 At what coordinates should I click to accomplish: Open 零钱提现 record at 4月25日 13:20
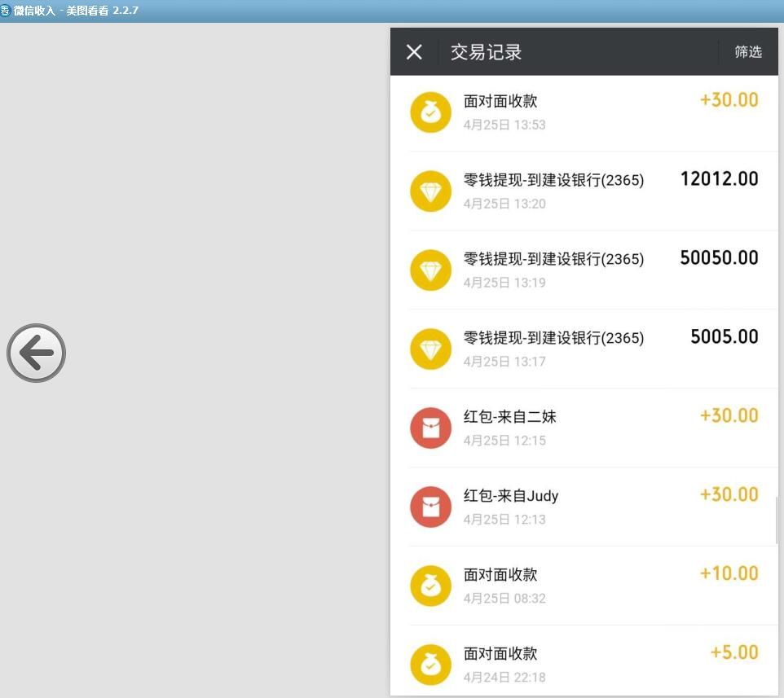click(584, 191)
